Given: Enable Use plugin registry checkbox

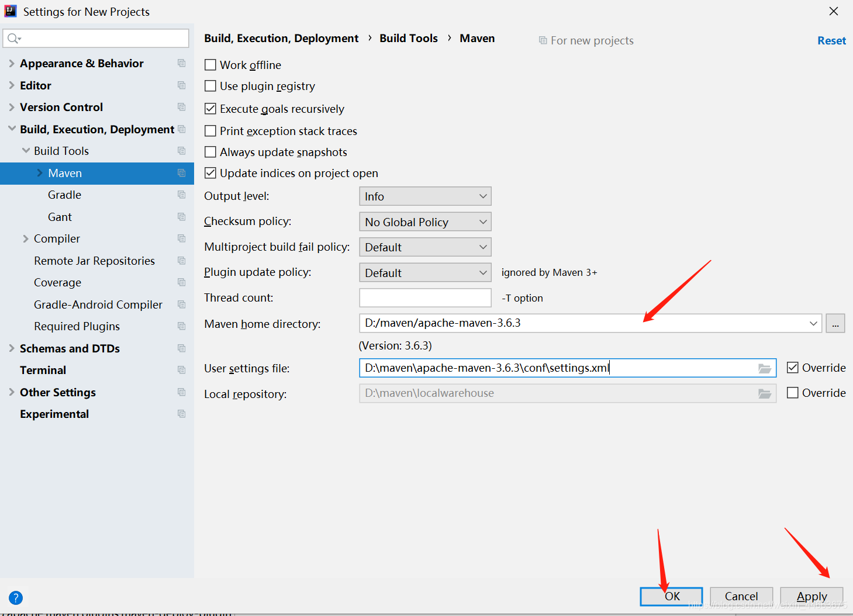Looking at the screenshot, I should [210, 86].
